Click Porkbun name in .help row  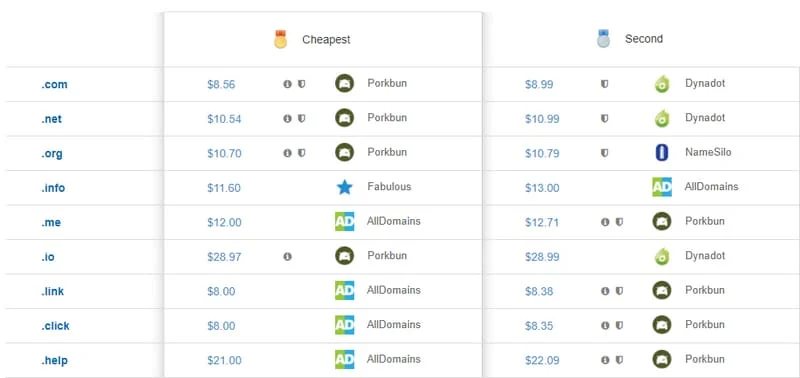click(705, 359)
